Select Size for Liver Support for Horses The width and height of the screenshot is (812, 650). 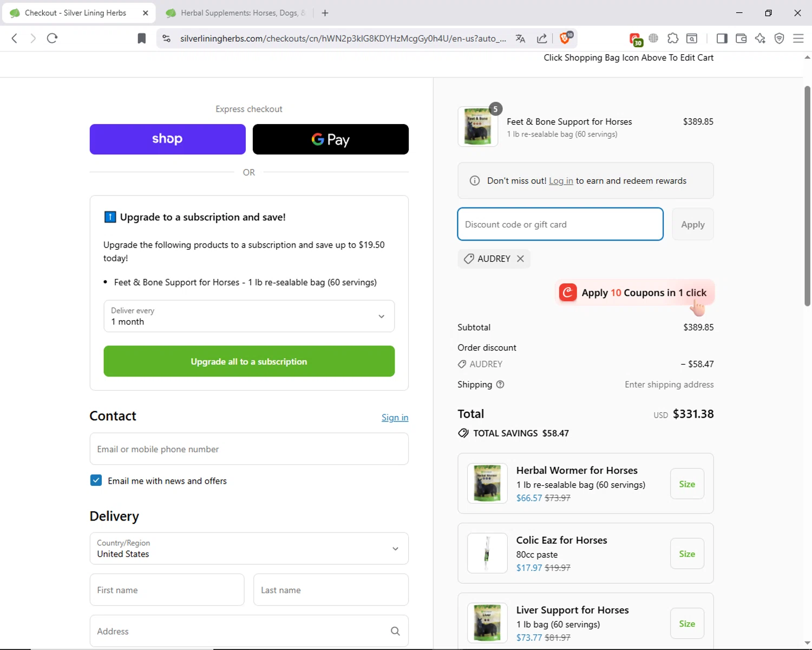[687, 624]
